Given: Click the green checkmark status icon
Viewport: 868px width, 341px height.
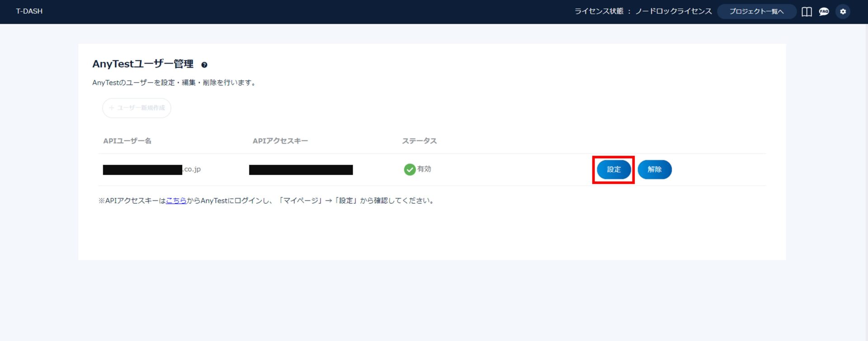Looking at the screenshot, I should pyautogui.click(x=410, y=169).
